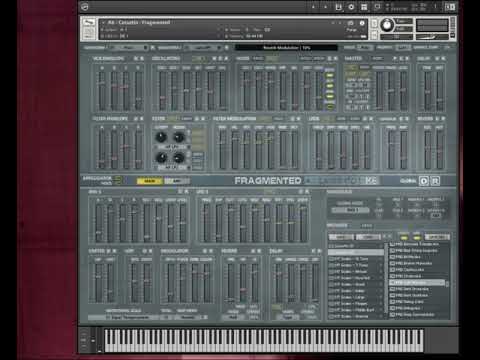Click last small icon beside upper Delay title

click(x=443, y=58)
